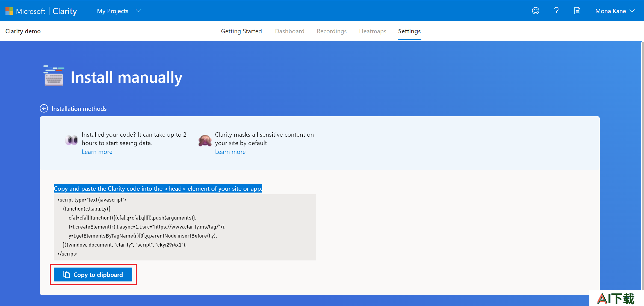Click the closing /script tag line
Image resolution: width=644 pixels, height=306 pixels.
[67, 254]
